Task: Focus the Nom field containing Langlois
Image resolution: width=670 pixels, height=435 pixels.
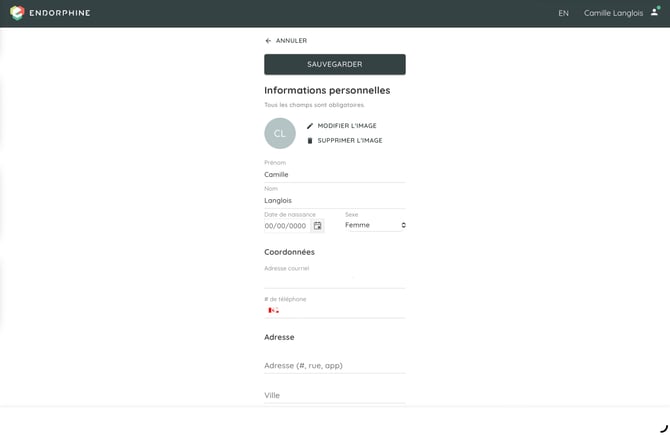Action: [x=335, y=200]
